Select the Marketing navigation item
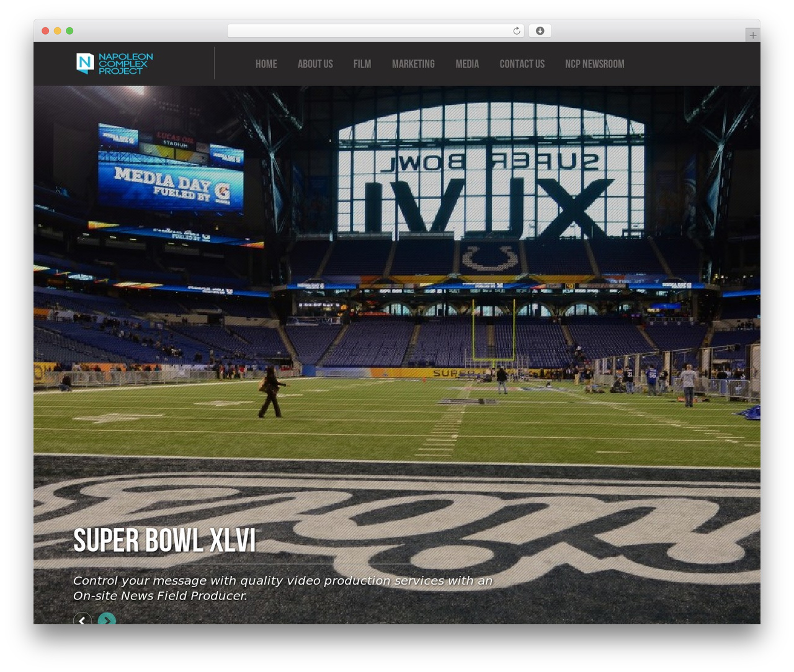Image resolution: width=794 pixels, height=672 pixels. click(x=413, y=64)
